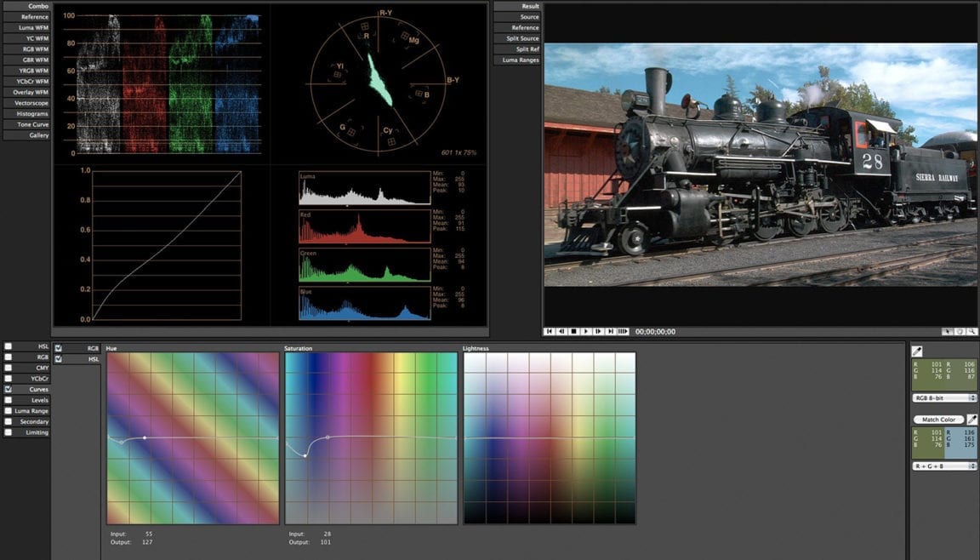Enable the Secondary correction checkbox
The image size is (980, 560).
pyautogui.click(x=9, y=421)
